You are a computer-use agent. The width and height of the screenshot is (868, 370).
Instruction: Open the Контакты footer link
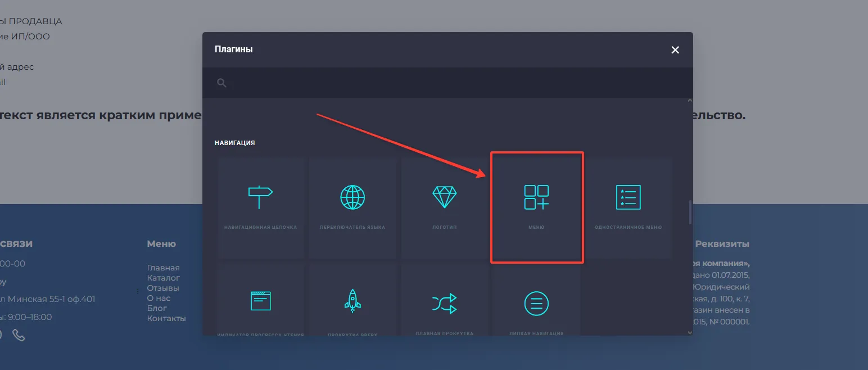[166, 318]
